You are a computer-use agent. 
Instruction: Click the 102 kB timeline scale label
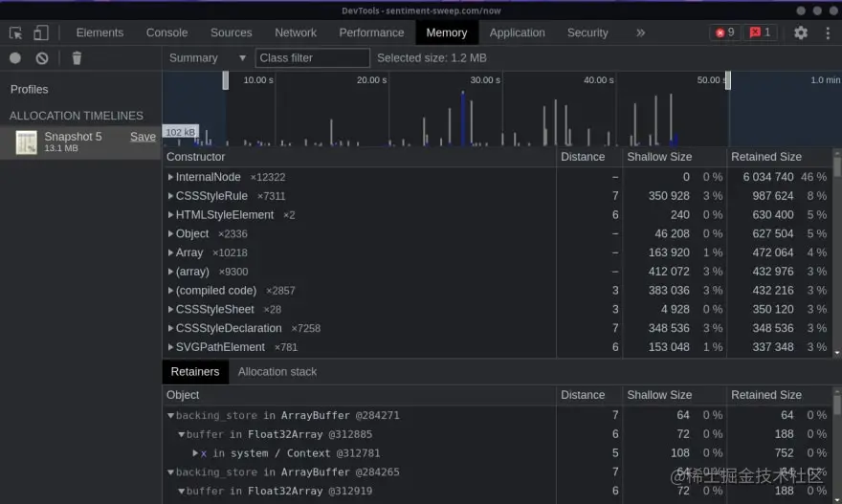point(181,132)
